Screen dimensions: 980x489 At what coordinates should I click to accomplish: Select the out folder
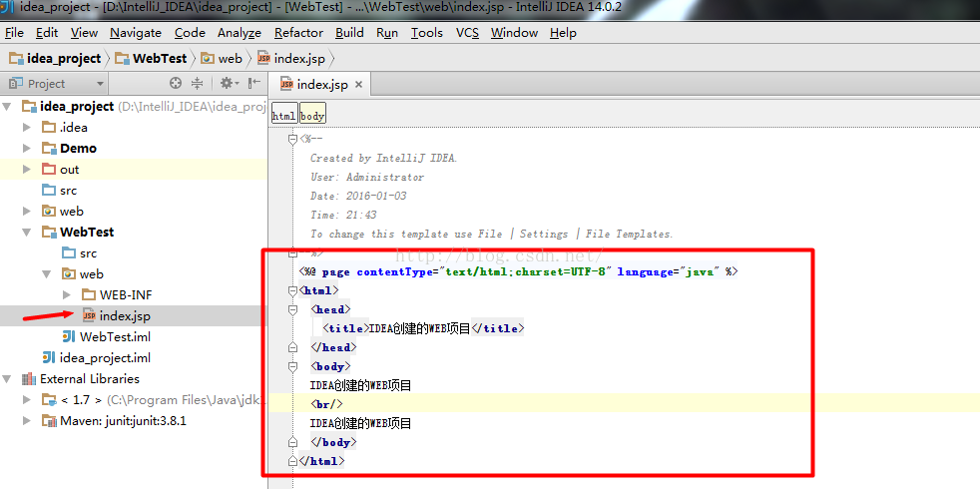pyautogui.click(x=61, y=170)
